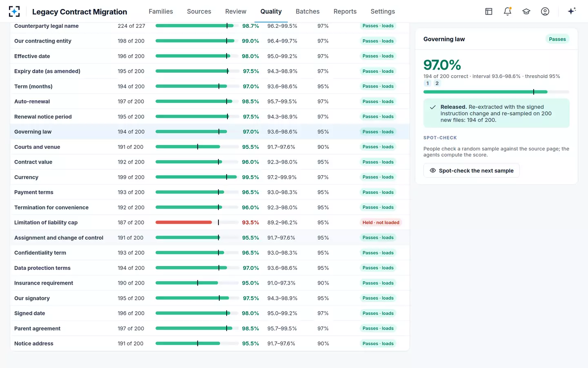Viewport: 588px width, 368px height.
Task: Select the Assignment and change of control row
Action: point(210,238)
